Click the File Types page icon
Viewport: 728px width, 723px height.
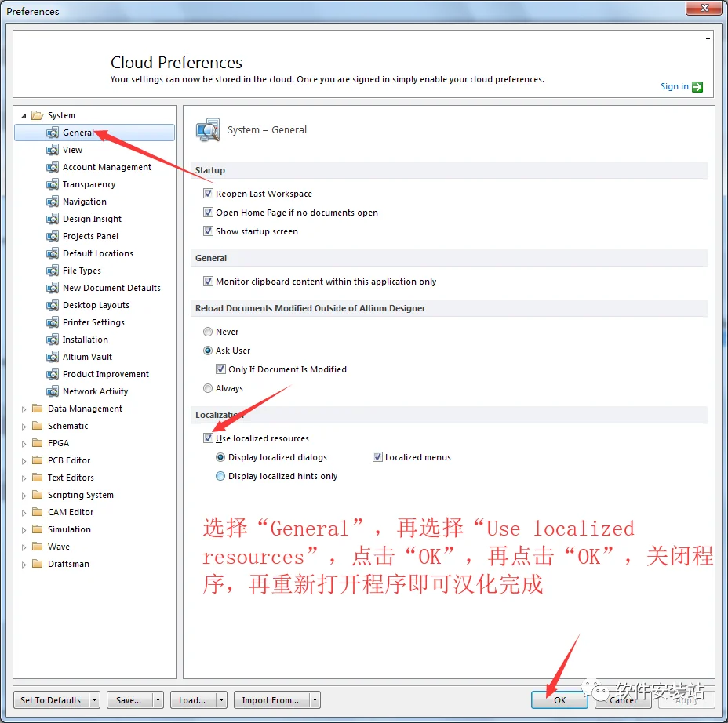pos(53,271)
